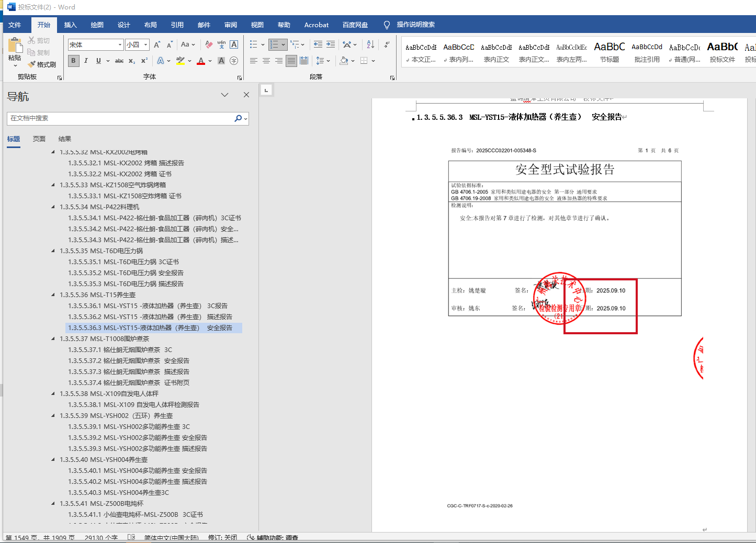Increase paragraph indent
This screenshot has width=756, height=543.
331,45
